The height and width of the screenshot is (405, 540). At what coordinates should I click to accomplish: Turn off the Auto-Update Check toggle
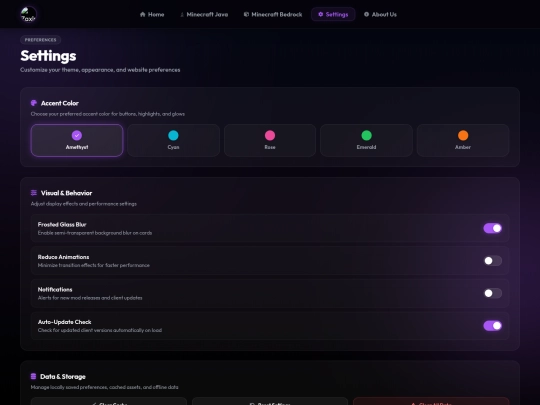tap(492, 326)
